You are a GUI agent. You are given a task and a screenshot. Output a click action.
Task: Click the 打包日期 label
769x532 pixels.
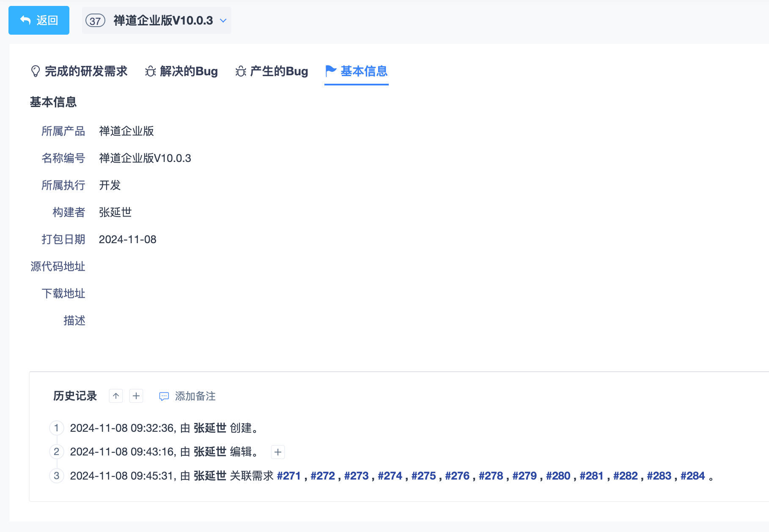[63, 239]
